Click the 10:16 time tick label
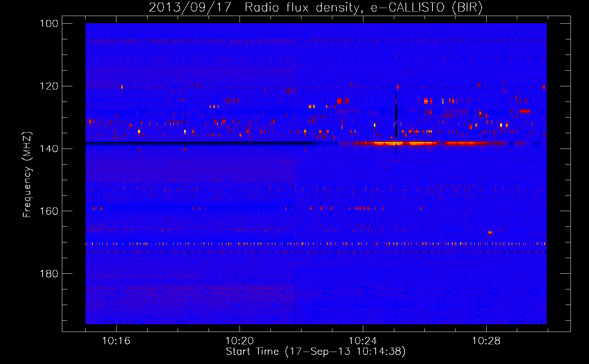The image size is (589, 364). [x=116, y=341]
